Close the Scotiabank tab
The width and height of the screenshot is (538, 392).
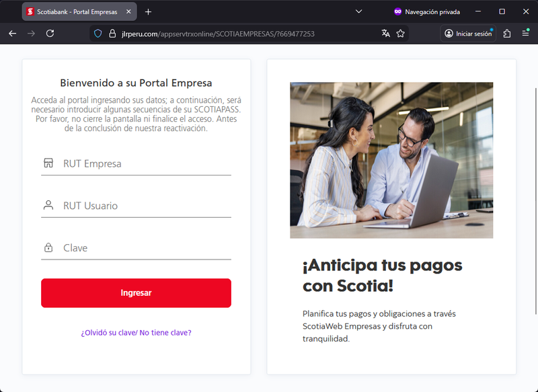click(x=128, y=11)
